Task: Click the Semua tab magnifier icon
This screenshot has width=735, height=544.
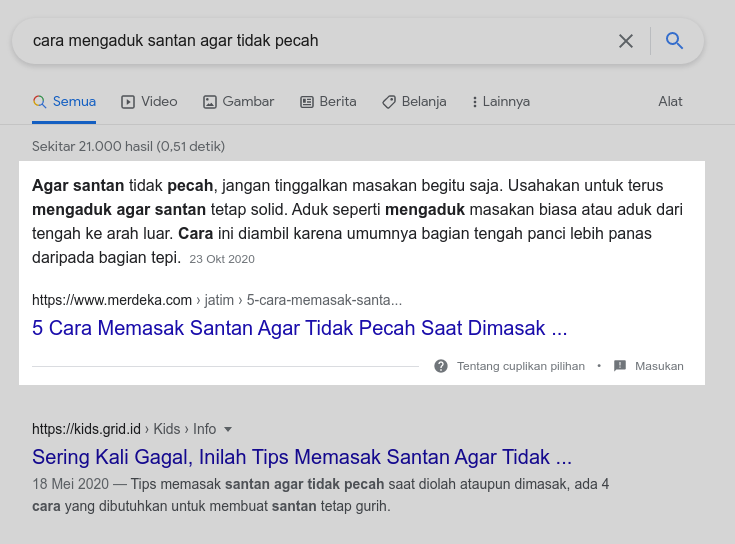Action: coord(39,102)
